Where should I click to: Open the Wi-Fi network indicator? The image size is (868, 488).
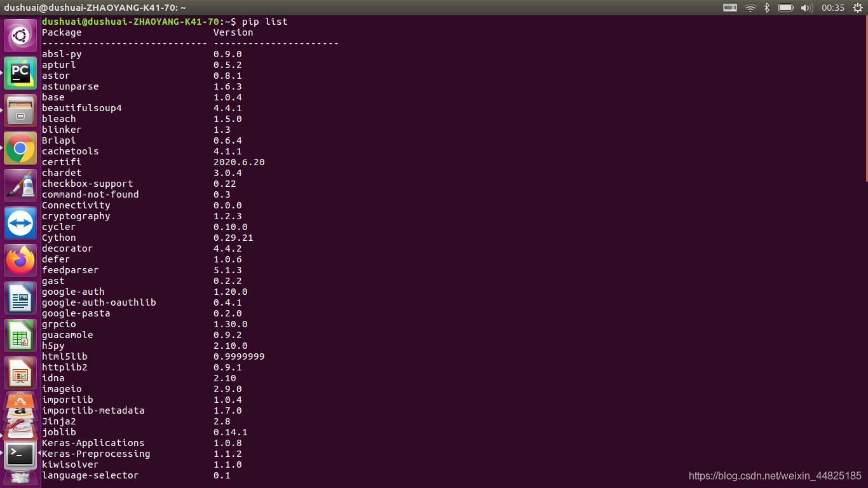(x=750, y=8)
